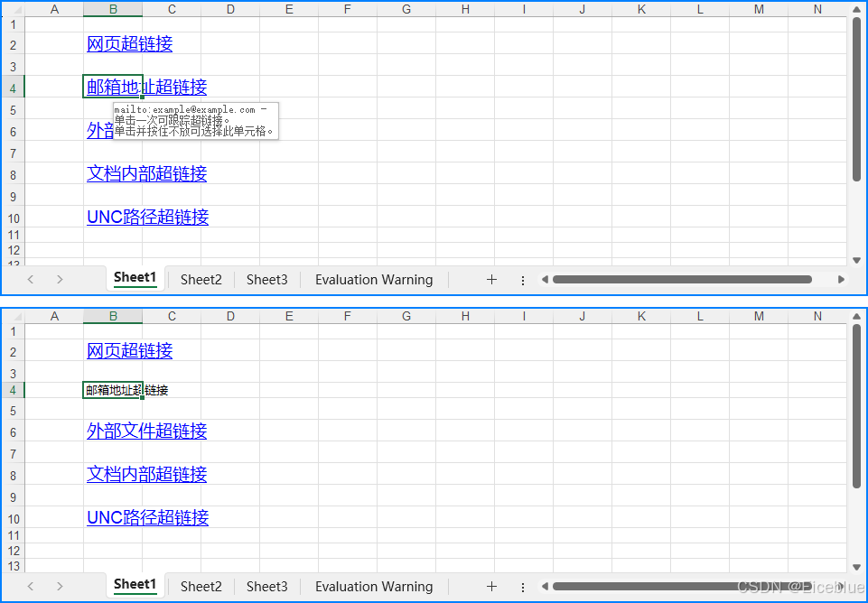Add new sheet with plus icon, bottom spreadsheet

[x=491, y=587]
